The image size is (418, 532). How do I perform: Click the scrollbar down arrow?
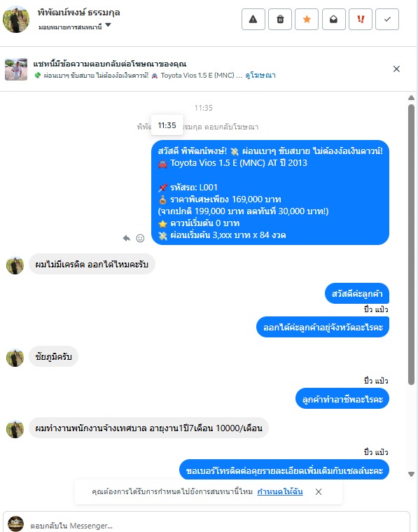[411, 474]
